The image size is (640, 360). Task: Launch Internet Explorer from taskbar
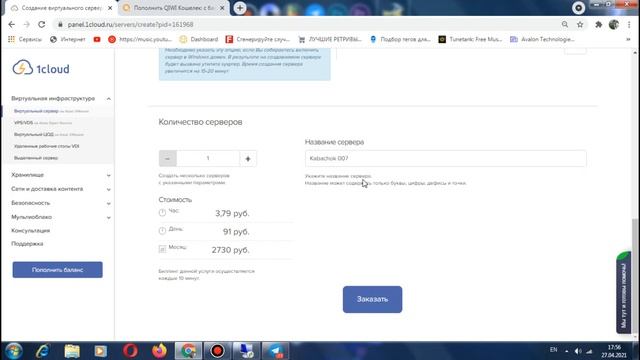point(42,351)
